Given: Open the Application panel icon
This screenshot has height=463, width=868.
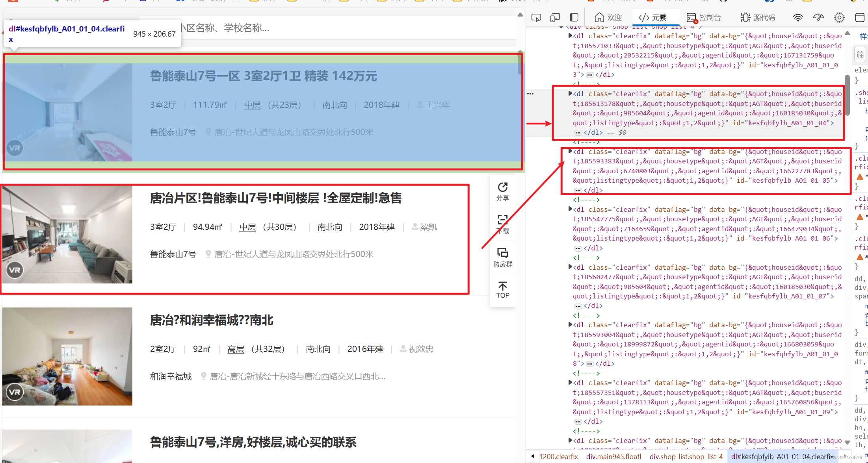Looking at the screenshot, I should click(x=860, y=17).
